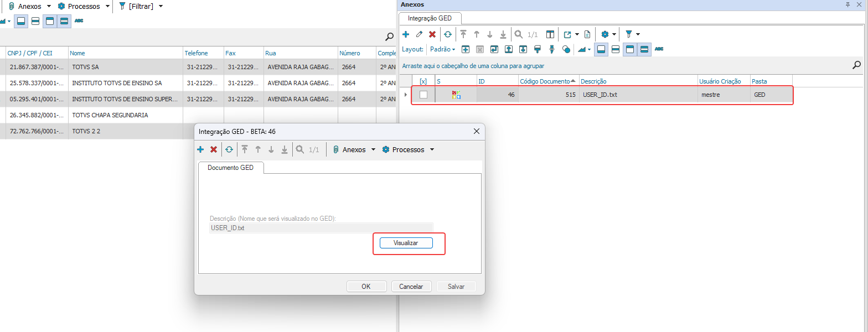Click the export arrow icon in Anexos toolbar
Viewport: 868px width, 332px height.
(567, 34)
